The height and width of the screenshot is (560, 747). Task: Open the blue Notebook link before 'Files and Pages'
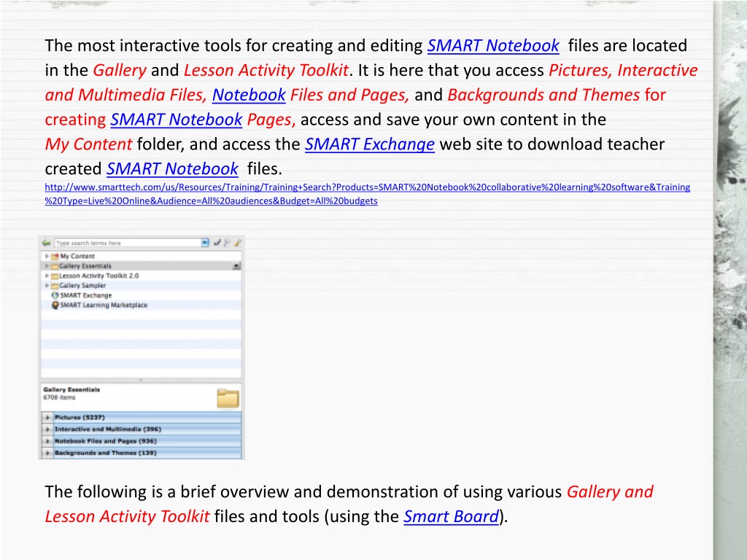249,95
